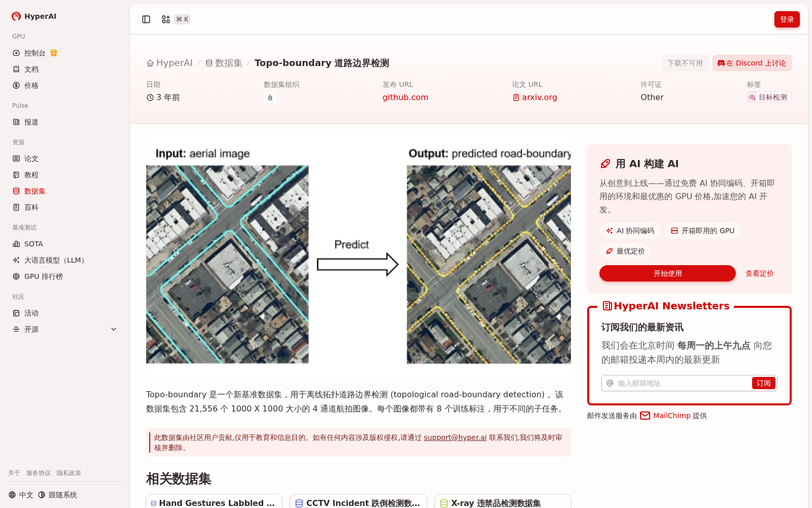
Task: Click the 3 年前 date text
Action: point(168,97)
